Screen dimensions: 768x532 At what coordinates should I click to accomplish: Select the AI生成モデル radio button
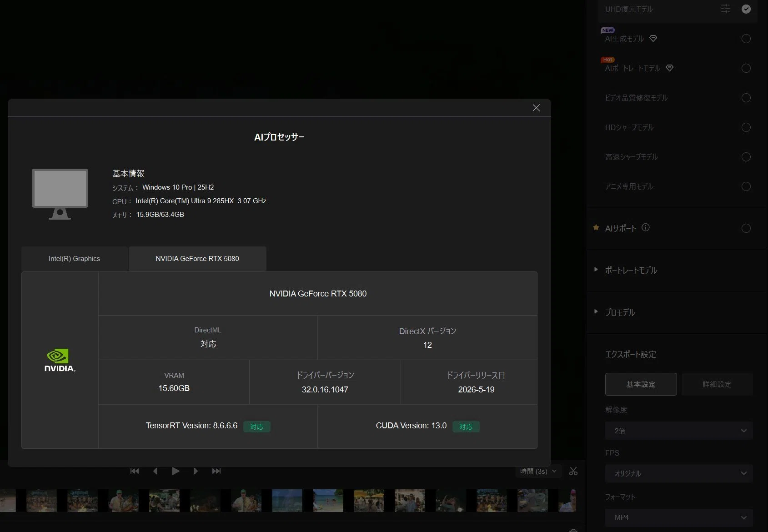(x=746, y=39)
